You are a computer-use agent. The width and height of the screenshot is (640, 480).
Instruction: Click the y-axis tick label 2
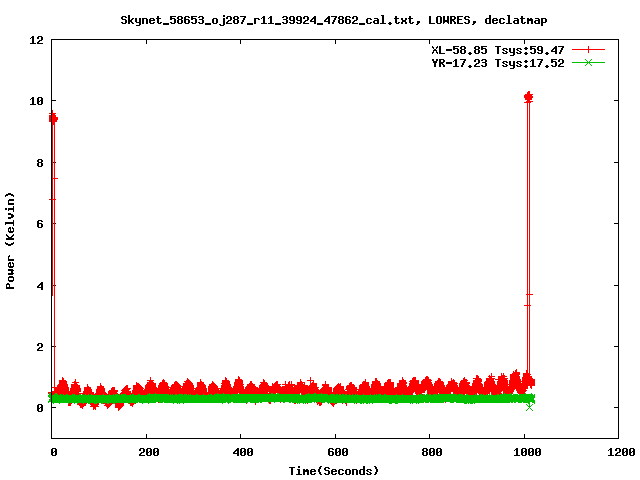(40, 347)
